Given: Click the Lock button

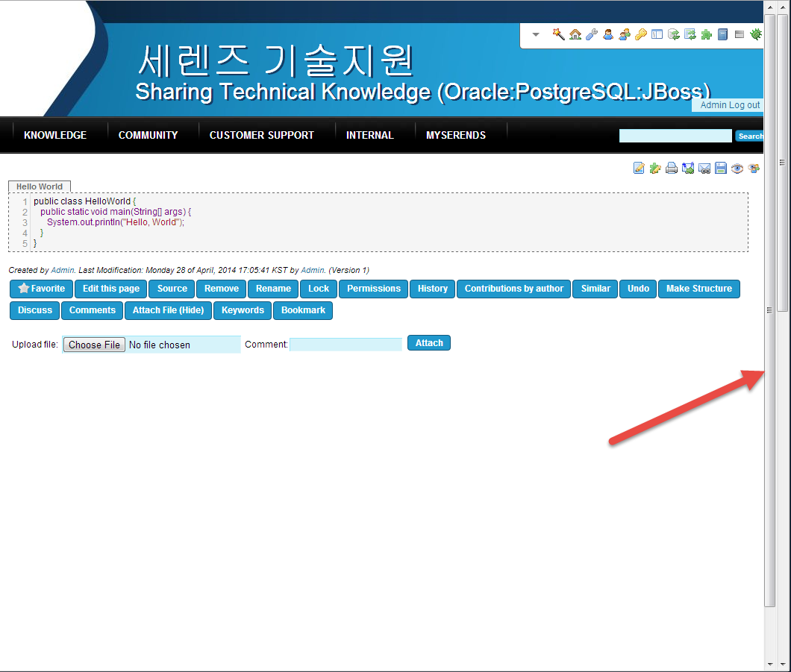Looking at the screenshot, I should pyautogui.click(x=319, y=289).
